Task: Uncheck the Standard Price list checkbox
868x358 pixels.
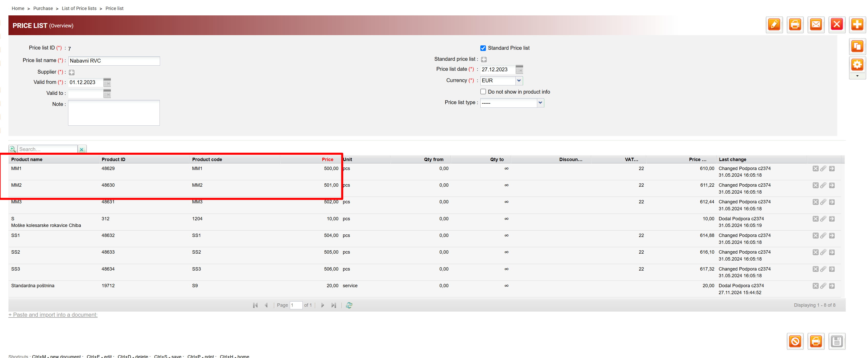Action: [x=483, y=48]
